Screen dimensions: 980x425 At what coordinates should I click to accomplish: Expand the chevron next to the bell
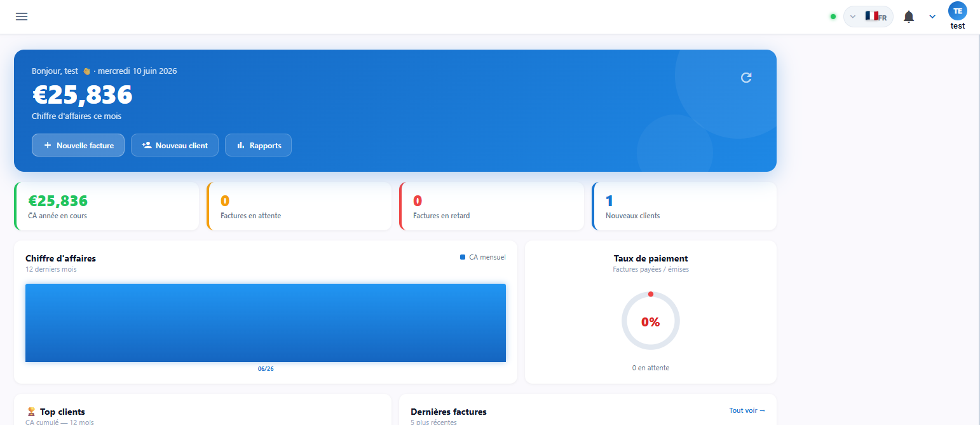pos(932,17)
